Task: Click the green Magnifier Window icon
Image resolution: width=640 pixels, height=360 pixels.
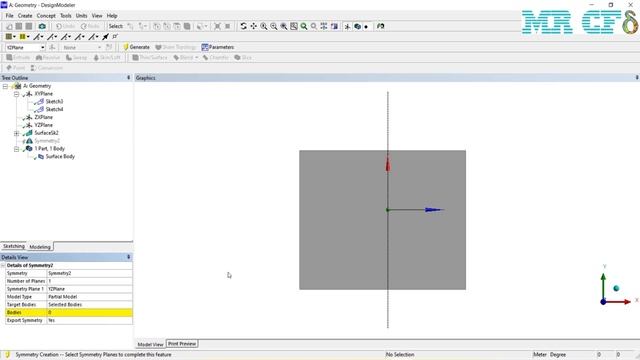Action: tap(304, 26)
